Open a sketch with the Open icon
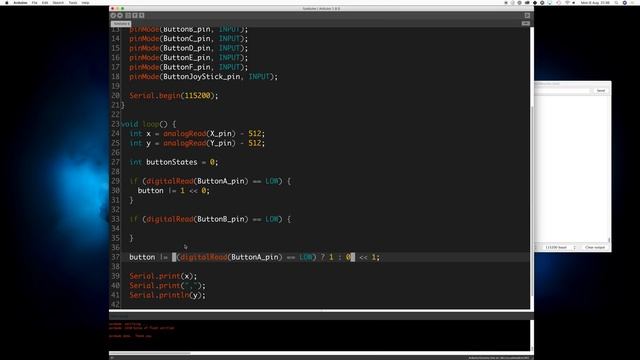640x360 pixels. pos(135,16)
